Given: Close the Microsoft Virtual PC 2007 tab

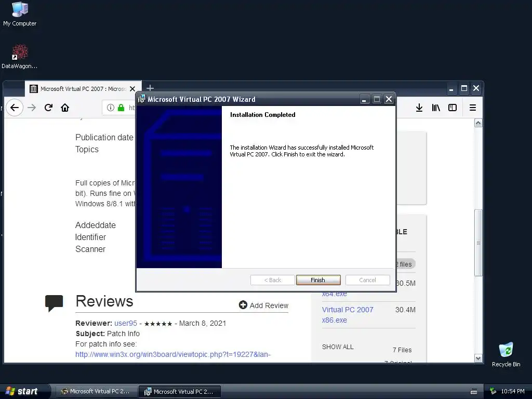Looking at the screenshot, I should click(132, 88).
